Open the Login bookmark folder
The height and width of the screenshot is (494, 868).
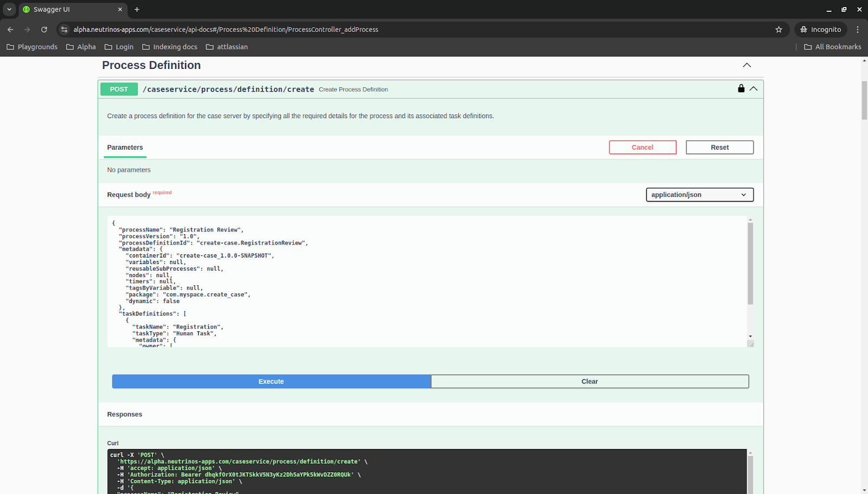(119, 47)
